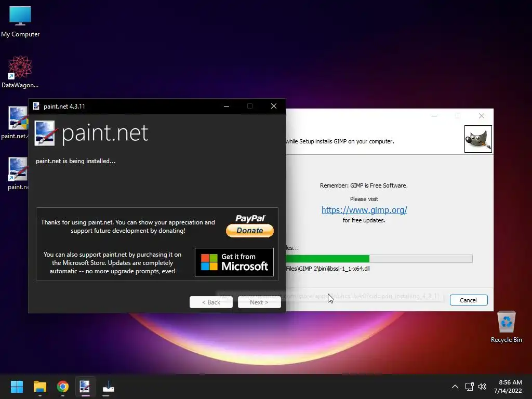
Task: Click the paint.net title bar icon
Action: (x=36, y=106)
